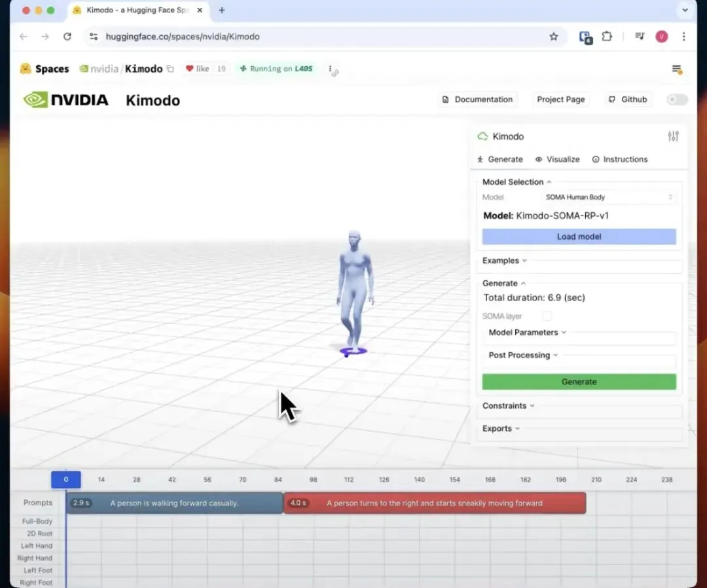
Task: Open the Project Page link
Action: 560,100
